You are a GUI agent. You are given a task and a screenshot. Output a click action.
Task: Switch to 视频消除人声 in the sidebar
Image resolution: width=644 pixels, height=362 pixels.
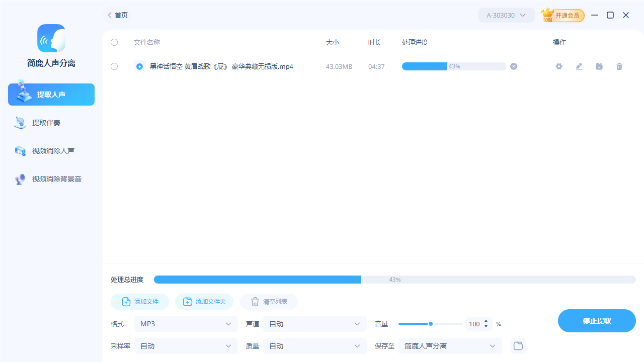pyautogui.click(x=51, y=150)
